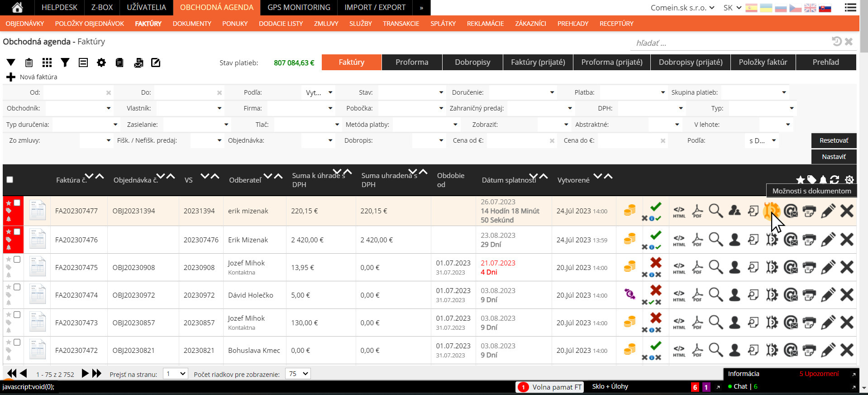Open the HELPDESK menu

[x=59, y=7]
